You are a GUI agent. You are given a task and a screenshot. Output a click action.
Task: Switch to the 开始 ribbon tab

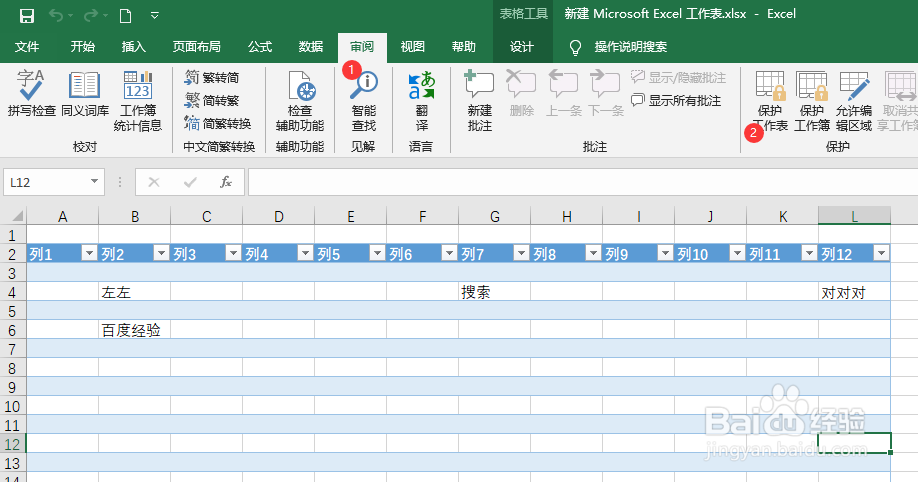click(83, 47)
